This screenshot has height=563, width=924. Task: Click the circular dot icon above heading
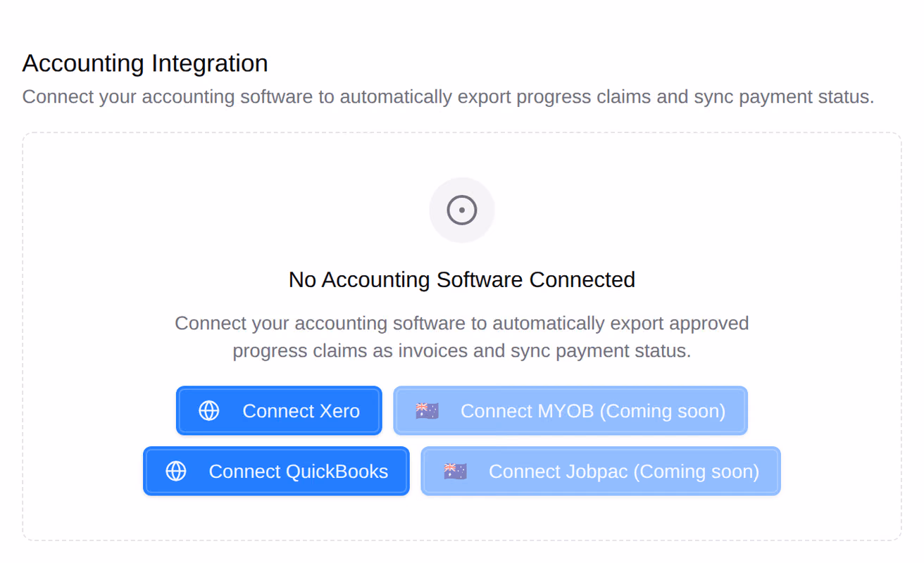(x=462, y=210)
